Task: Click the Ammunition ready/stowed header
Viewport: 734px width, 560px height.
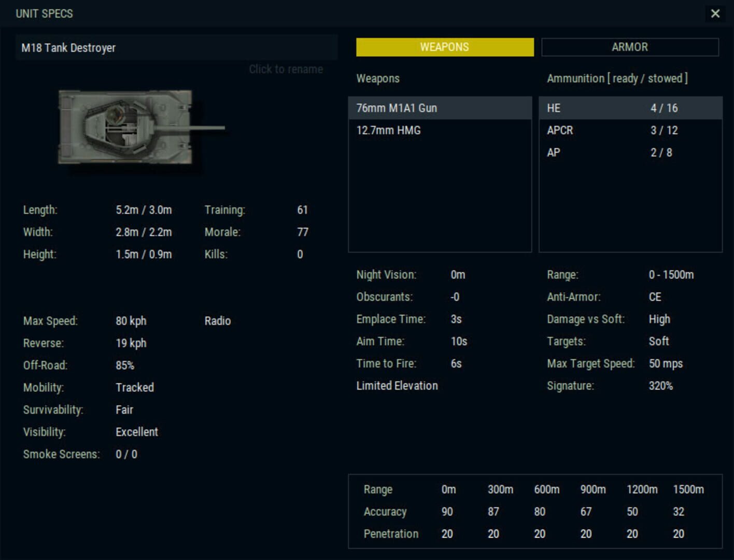Action: 617,78
